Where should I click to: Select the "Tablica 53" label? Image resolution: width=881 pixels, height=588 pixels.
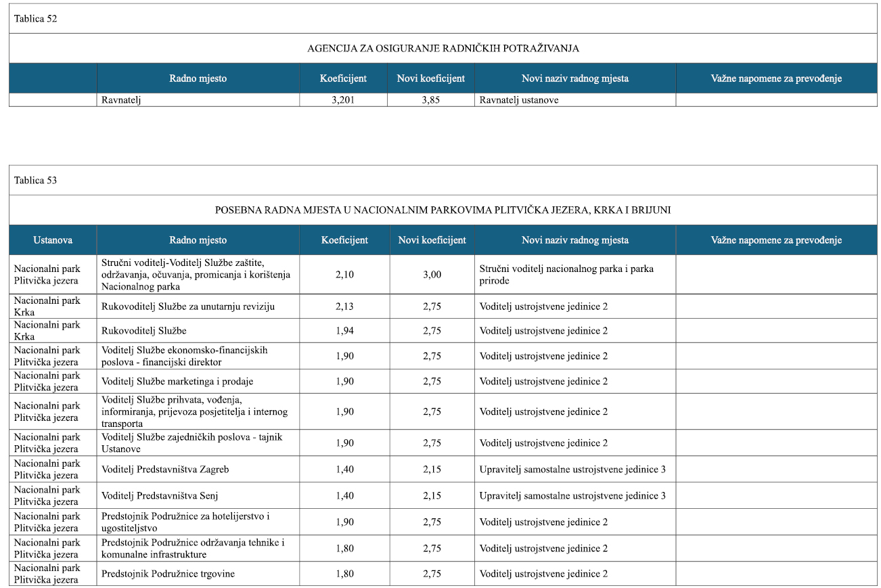coord(35,181)
